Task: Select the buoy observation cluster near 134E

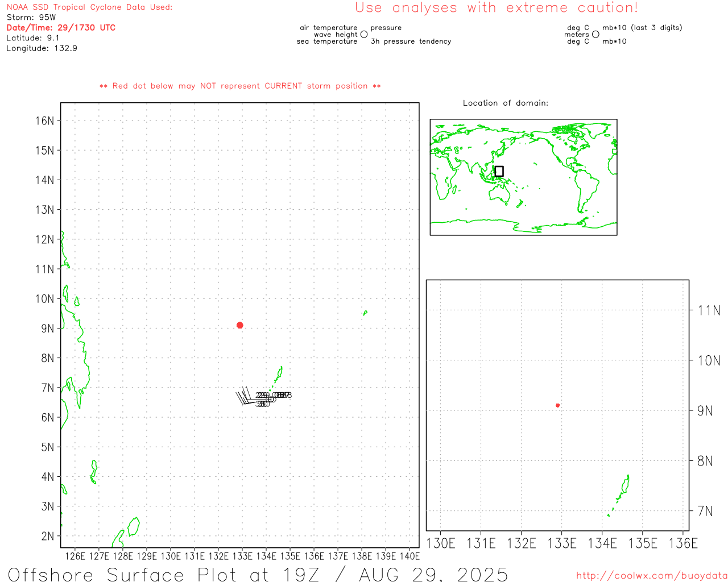Action: 264,396
